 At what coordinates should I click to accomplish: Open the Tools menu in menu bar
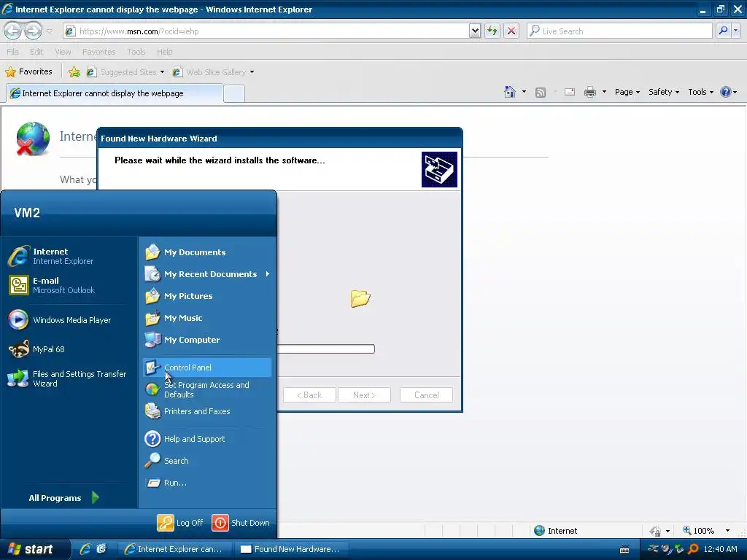(x=136, y=52)
